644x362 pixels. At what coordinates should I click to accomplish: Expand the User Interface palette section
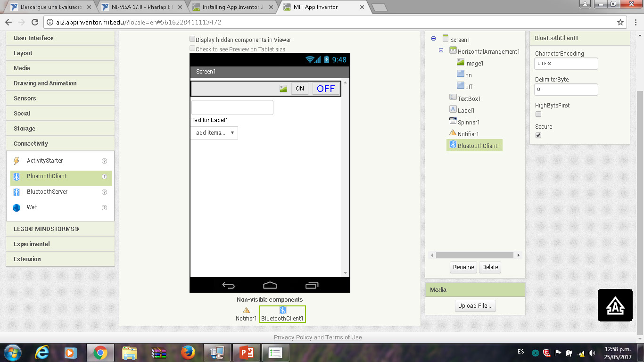(60, 38)
